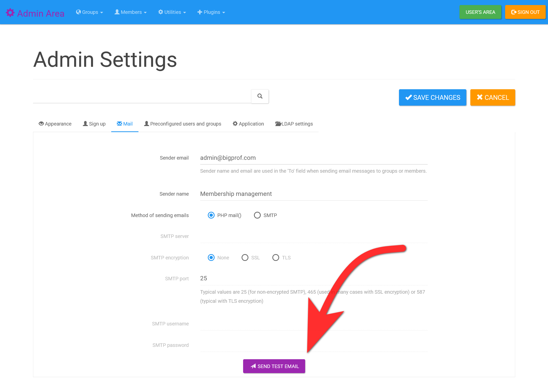
Task: Select SMTP as the email sending method
Action: click(257, 215)
